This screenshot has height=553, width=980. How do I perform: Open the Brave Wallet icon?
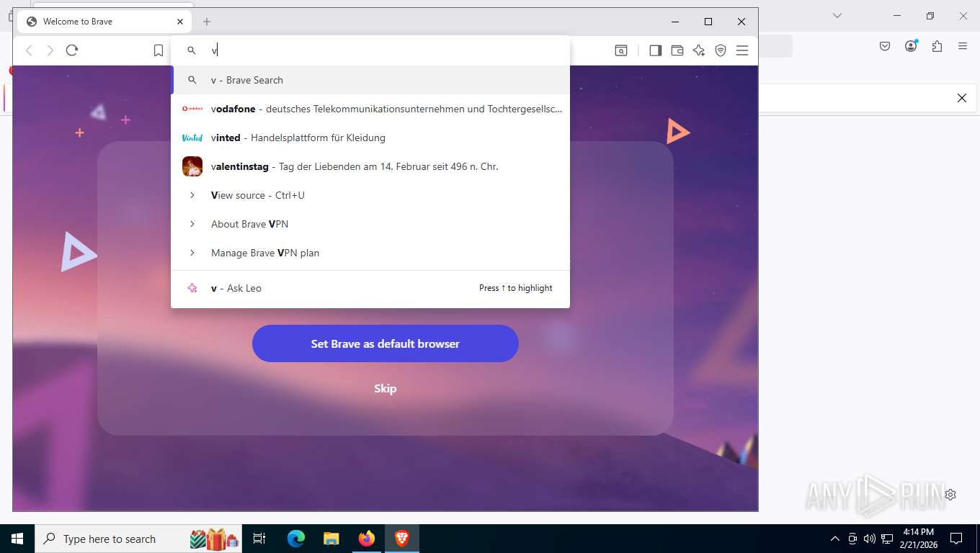tap(677, 50)
